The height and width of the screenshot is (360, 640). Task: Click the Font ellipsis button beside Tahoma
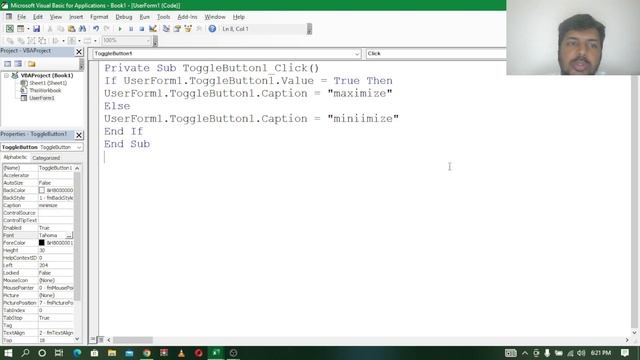point(69,236)
